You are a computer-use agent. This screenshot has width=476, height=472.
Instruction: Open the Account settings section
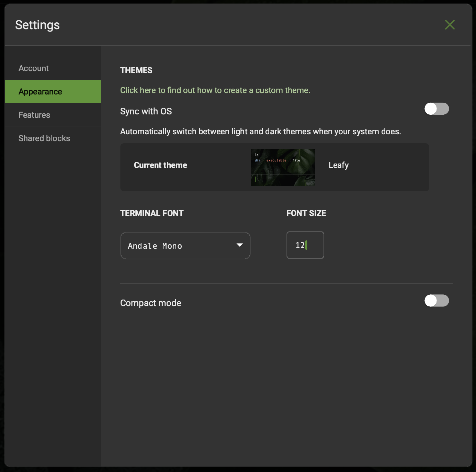[x=53, y=68]
